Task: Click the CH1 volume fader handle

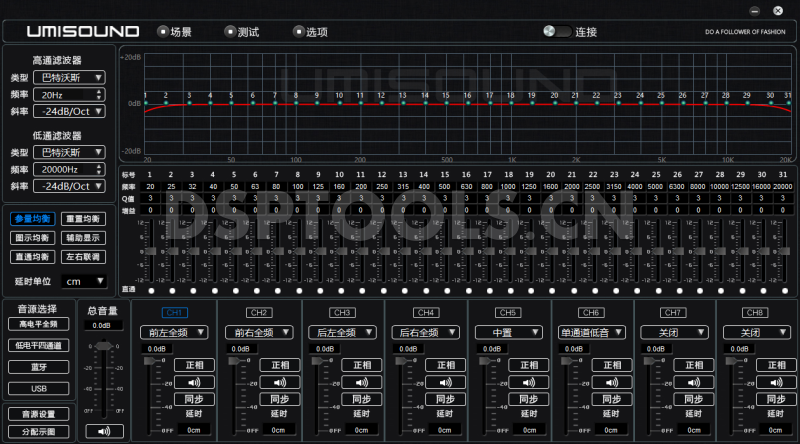Action: pos(151,361)
